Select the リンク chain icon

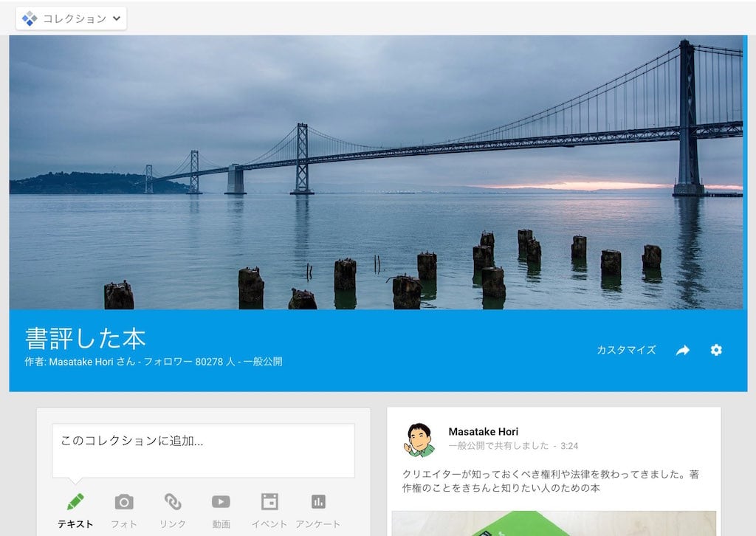click(173, 502)
